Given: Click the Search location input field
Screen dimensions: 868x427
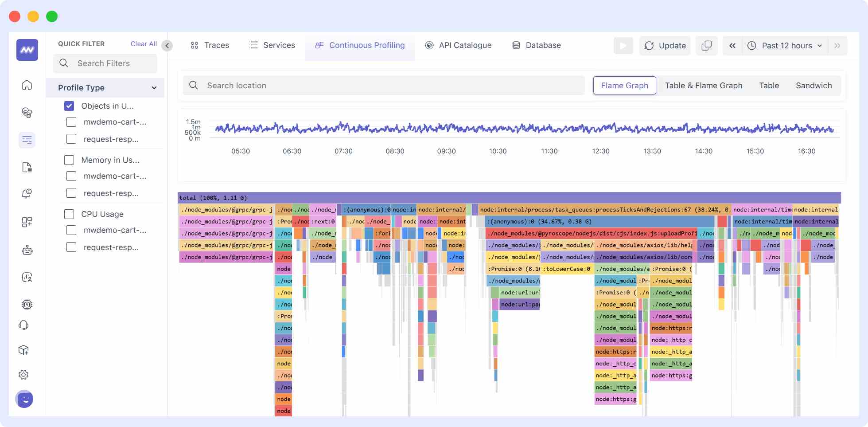Looking at the screenshot, I should point(384,86).
